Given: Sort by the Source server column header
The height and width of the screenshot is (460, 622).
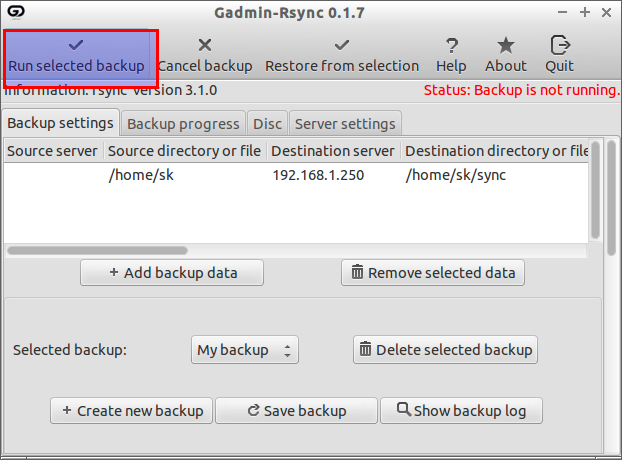Looking at the screenshot, I should point(54,151).
